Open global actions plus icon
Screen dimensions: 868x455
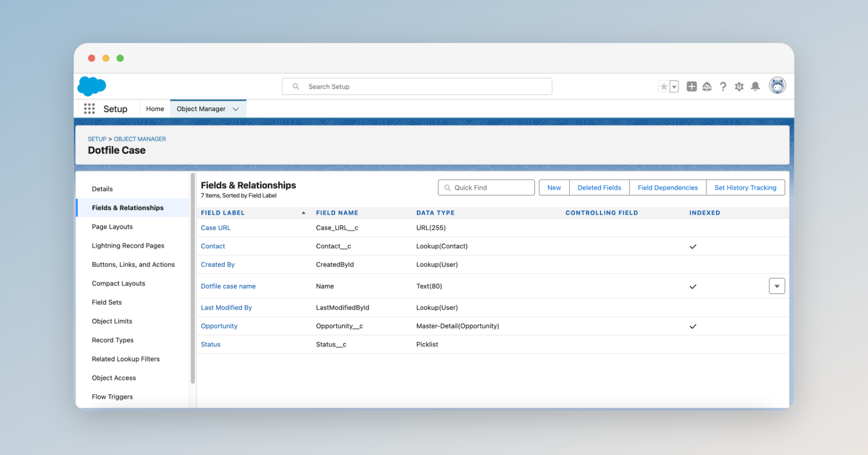692,86
